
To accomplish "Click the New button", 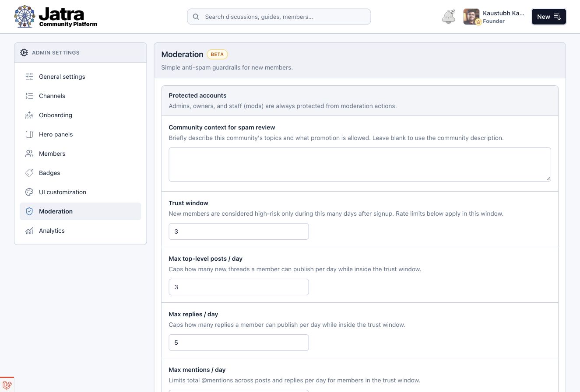I will pyautogui.click(x=549, y=17).
